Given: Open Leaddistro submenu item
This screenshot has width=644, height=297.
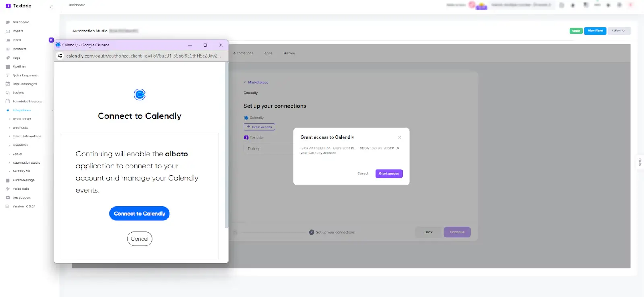Looking at the screenshot, I should (x=21, y=145).
